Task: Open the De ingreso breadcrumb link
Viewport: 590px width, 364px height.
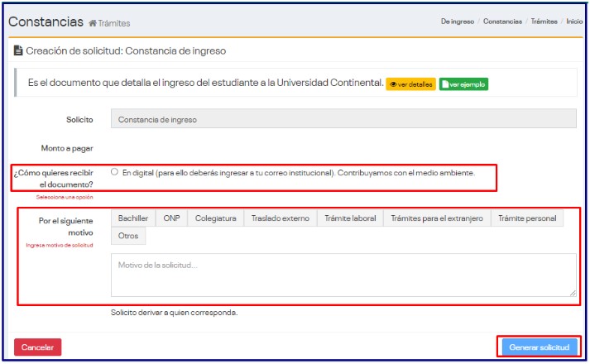Action: point(458,22)
